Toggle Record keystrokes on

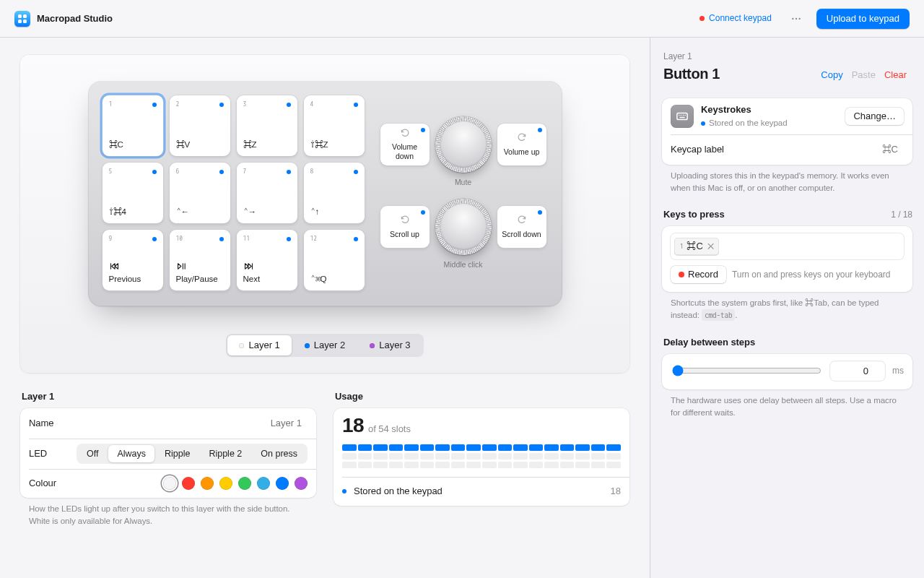pyautogui.click(x=698, y=275)
